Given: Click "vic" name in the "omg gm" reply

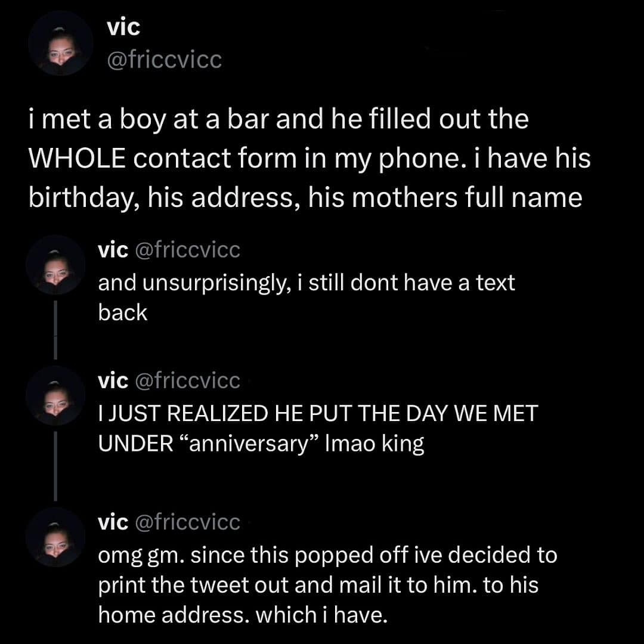Looking at the screenshot, I should [x=113, y=522].
